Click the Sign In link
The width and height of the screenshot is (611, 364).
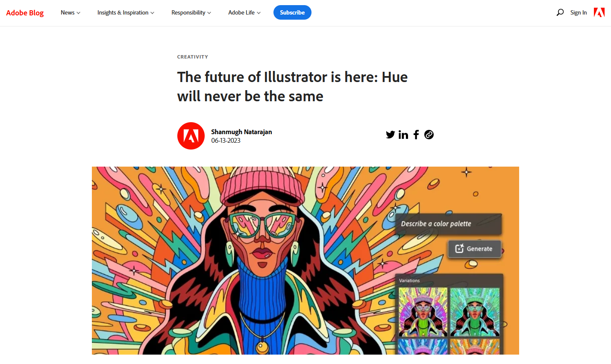579,12
